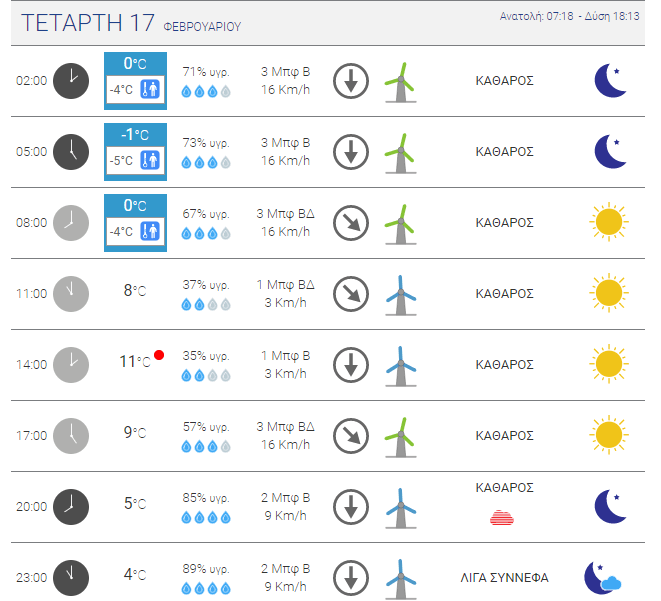Click the blue wind turbine at 14:00
Screen dimensions: 661x601
pos(401,366)
